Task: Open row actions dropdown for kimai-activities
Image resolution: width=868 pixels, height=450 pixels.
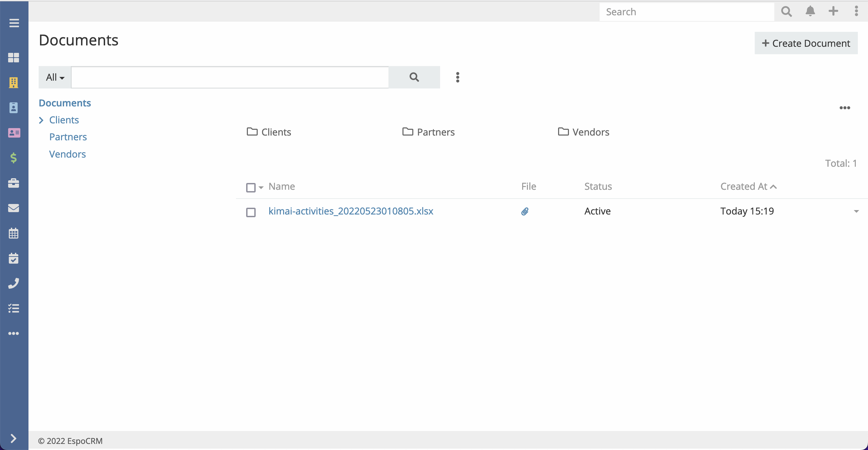Action: (856, 211)
